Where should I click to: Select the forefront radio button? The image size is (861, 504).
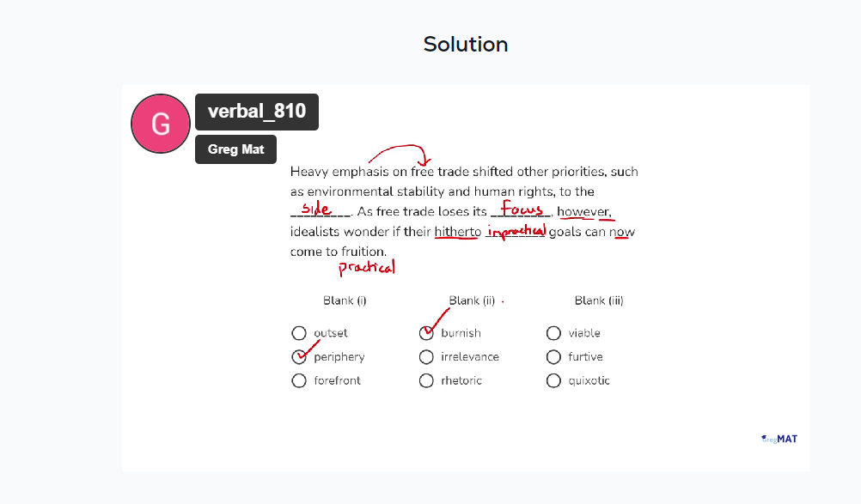pyautogui.click(x=299, y=380)
